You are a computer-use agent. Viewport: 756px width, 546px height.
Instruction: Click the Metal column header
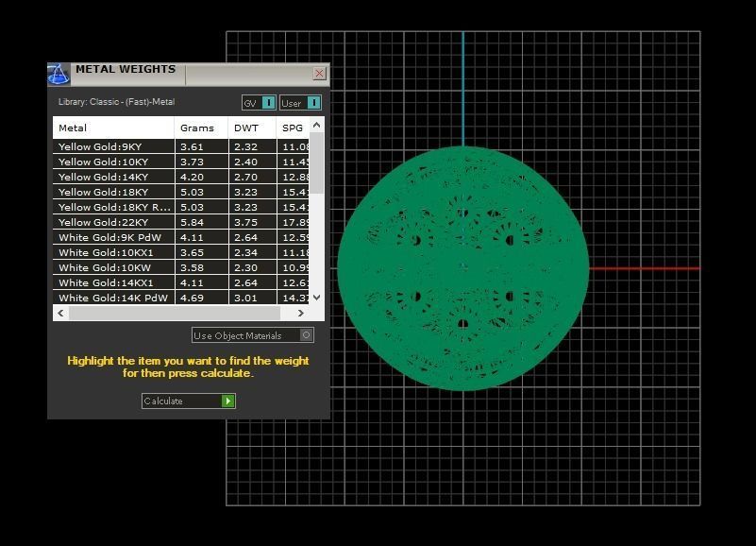coord(113,128)
